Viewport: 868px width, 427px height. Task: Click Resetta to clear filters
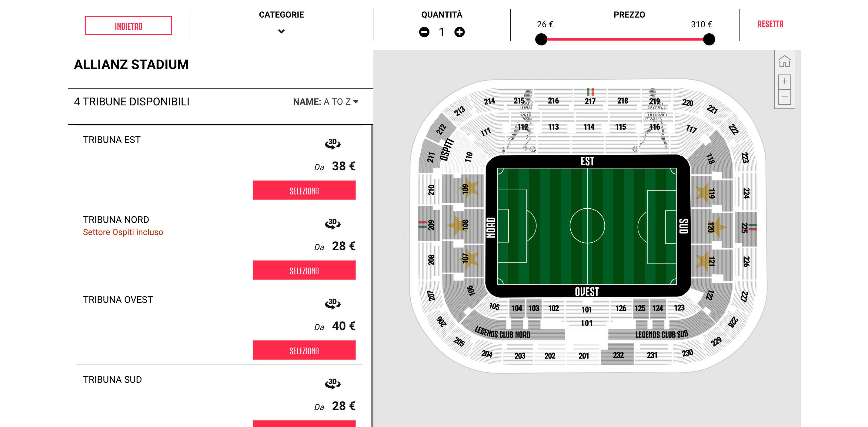(x=770, y=24)
